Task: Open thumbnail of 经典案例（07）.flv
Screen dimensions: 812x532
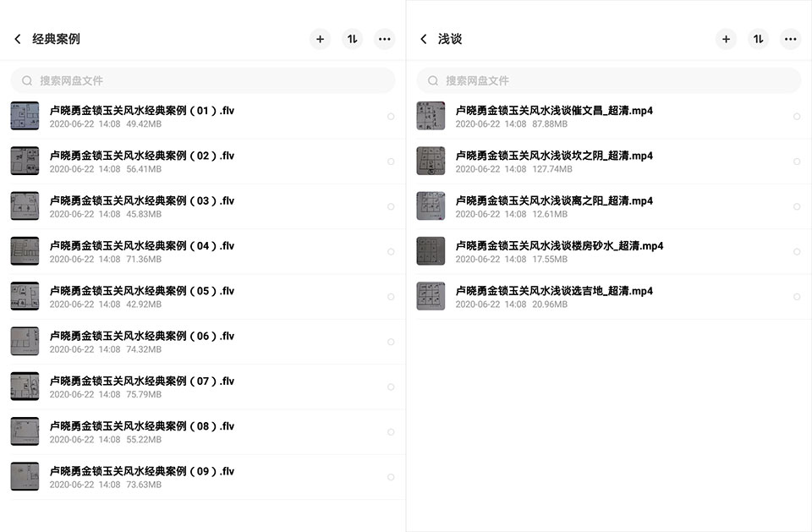Action: tap(25, 386)
